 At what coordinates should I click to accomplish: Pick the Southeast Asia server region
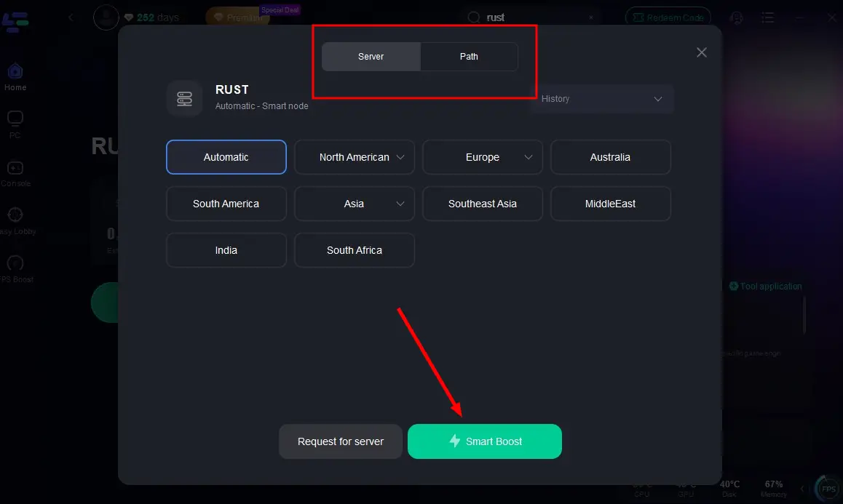[482, 204]
